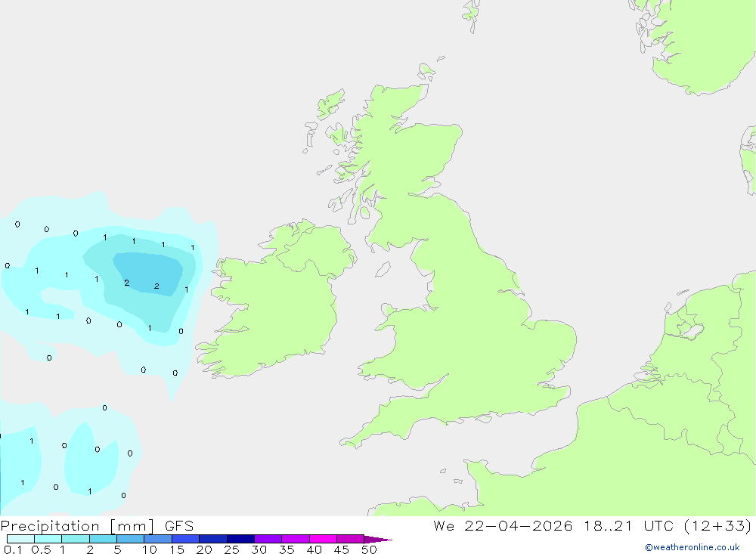This screenshot has width=756, height=554.
Task: Click the "40" legend scale label
Action: 314,549
